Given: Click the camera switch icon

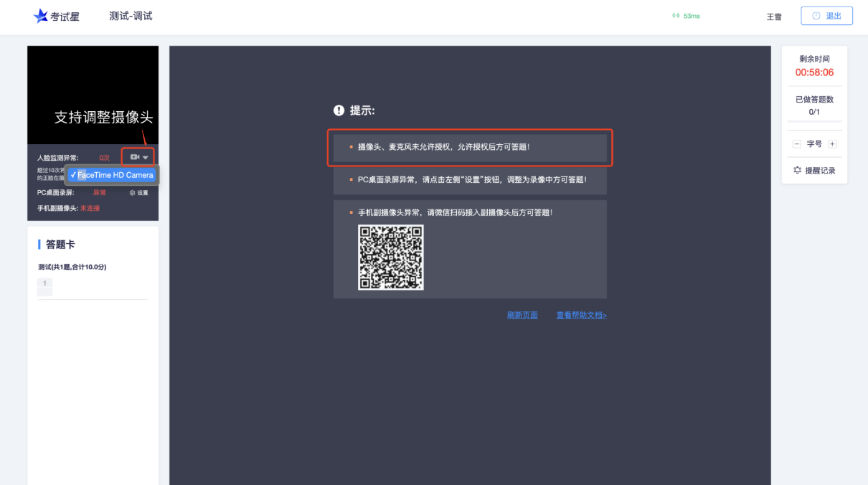Looking at the screenshot, I should 134,157.
